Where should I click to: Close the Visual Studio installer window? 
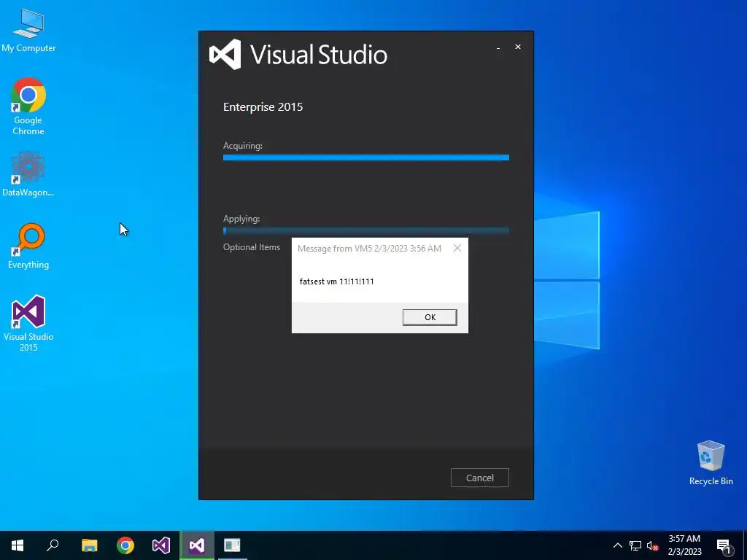click(x=518, y=47)
